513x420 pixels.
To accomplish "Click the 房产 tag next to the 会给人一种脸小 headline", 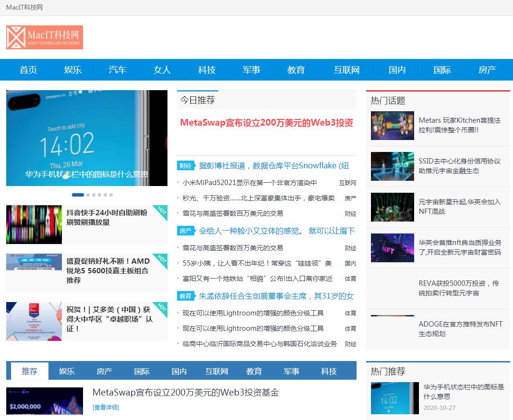I will (x=186, y=231).
